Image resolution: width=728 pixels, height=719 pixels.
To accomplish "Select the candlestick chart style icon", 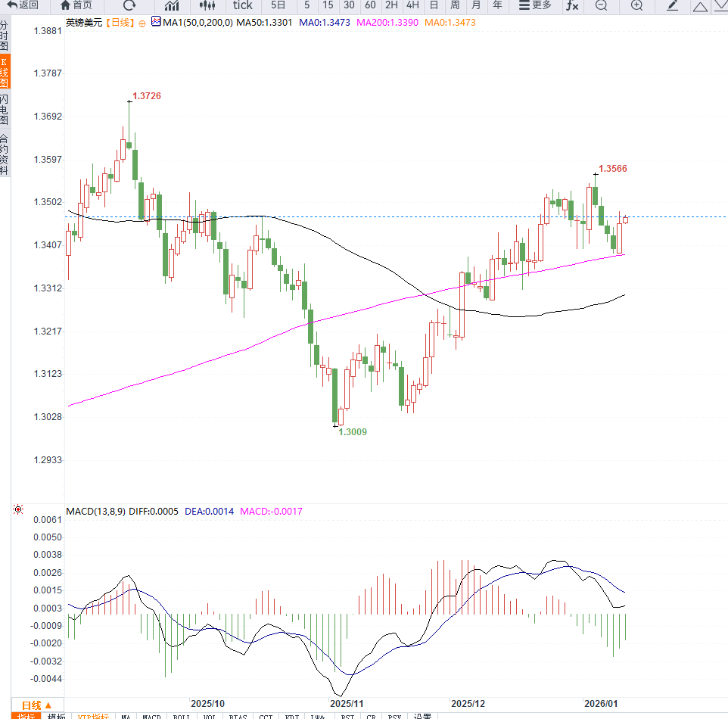I will tap(207, 5).
